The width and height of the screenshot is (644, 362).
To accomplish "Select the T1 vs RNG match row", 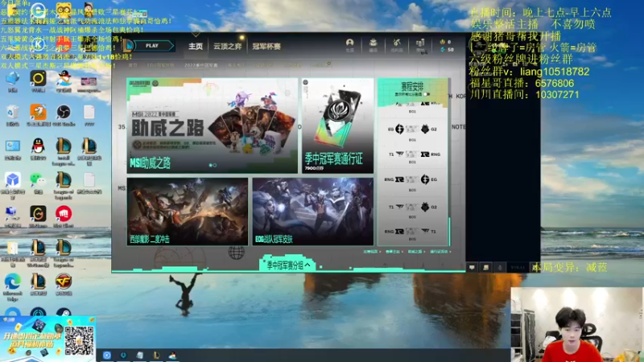I will (412, 154).
